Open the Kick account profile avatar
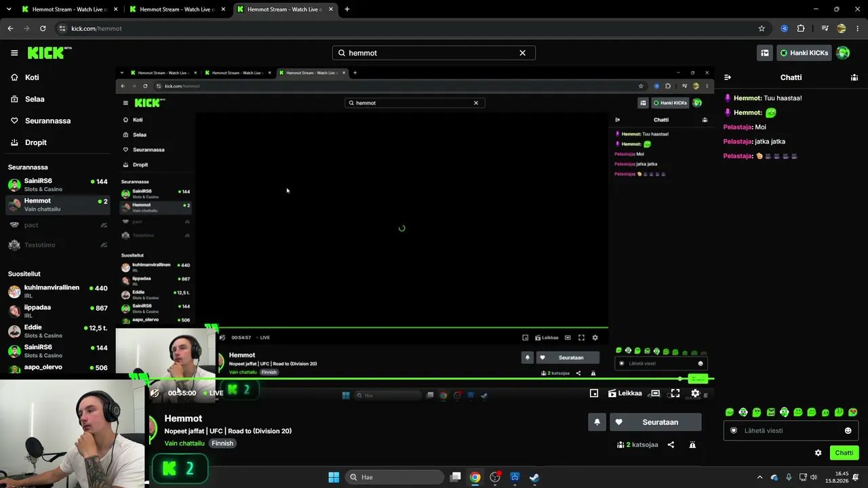This screenshot has height=488, width=868. coord(843,53)
